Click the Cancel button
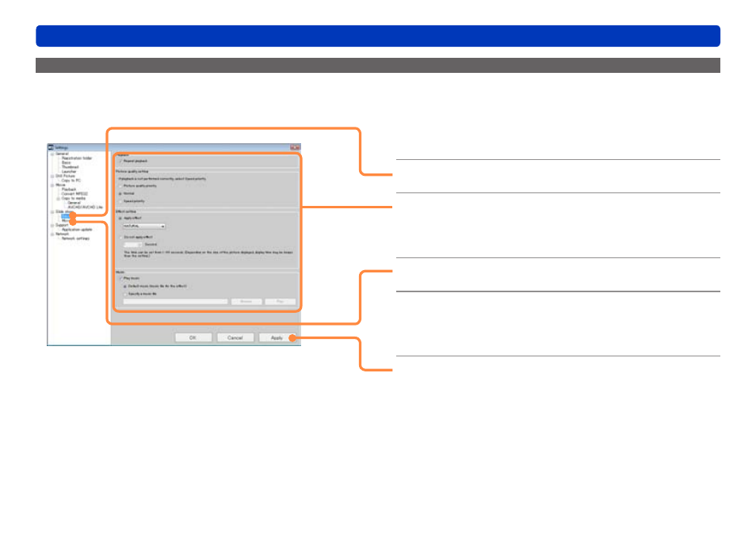The image size is (756, 533). (x=235, y=338)
